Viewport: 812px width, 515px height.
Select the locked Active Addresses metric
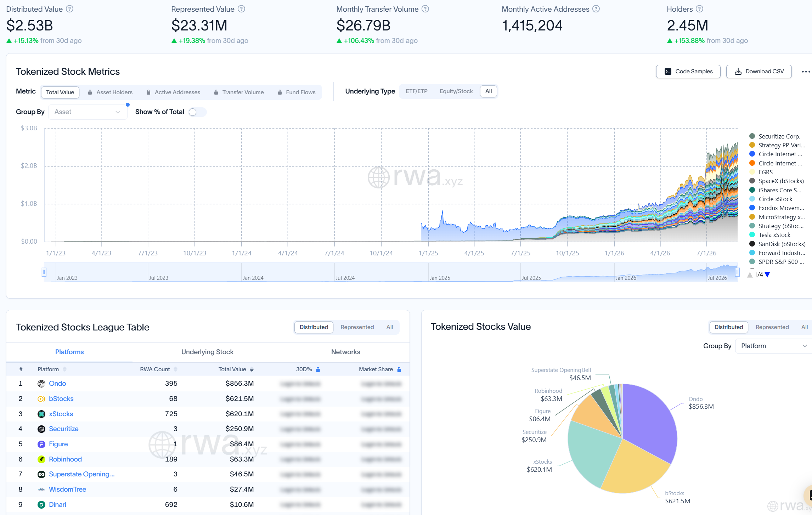click(173, 92)
